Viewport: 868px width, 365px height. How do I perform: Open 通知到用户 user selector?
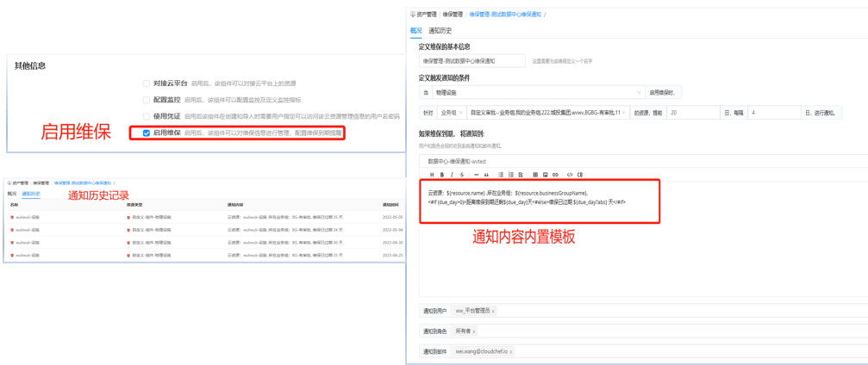[x=660, y=312]
